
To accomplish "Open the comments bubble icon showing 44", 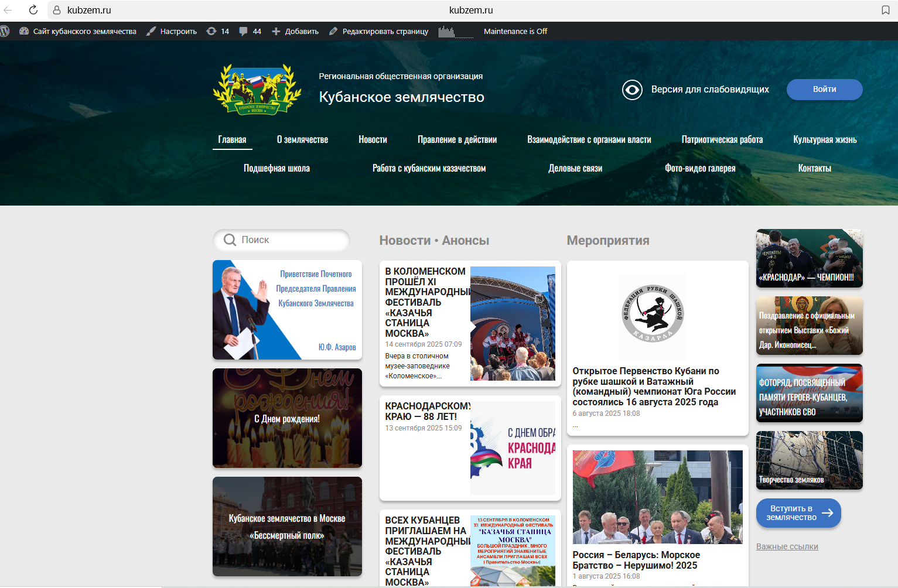I will click(x=250, y=32).
